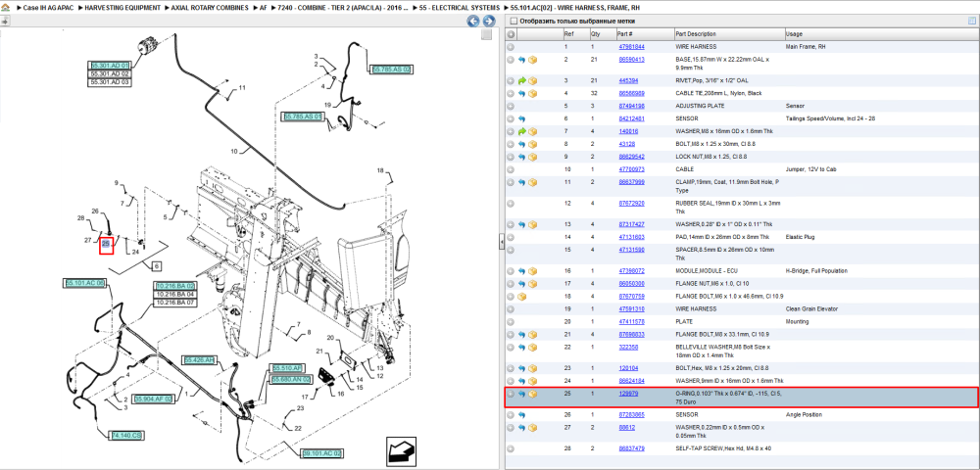Click package icon for BOLT 43128 row
This screenshot has width=980, height=470.
[533, 144]
